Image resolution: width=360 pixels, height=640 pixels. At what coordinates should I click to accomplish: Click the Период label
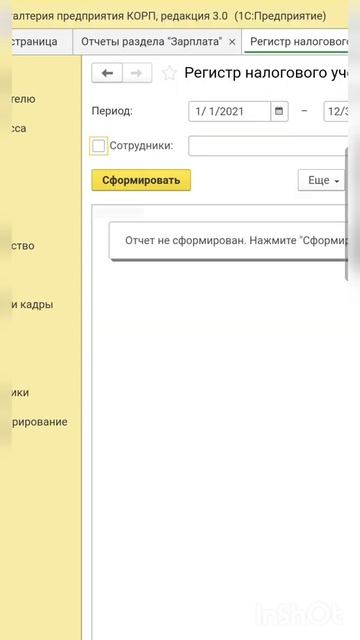112,111
